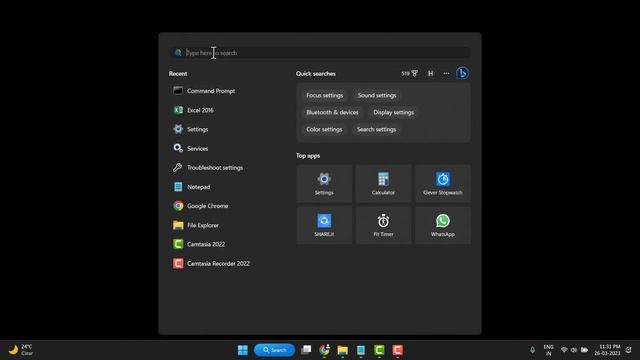This screenshot has width=640, height=360.
Task: Open Clever Stopwatch tile in Top apps
Action: tap(443, 184)
